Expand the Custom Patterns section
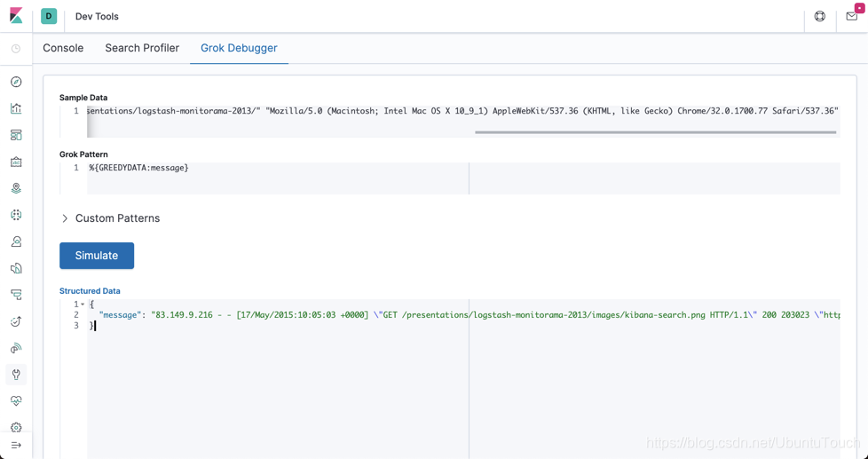The height and width of the screenshot is (459, 868). (x=110, y=218)
